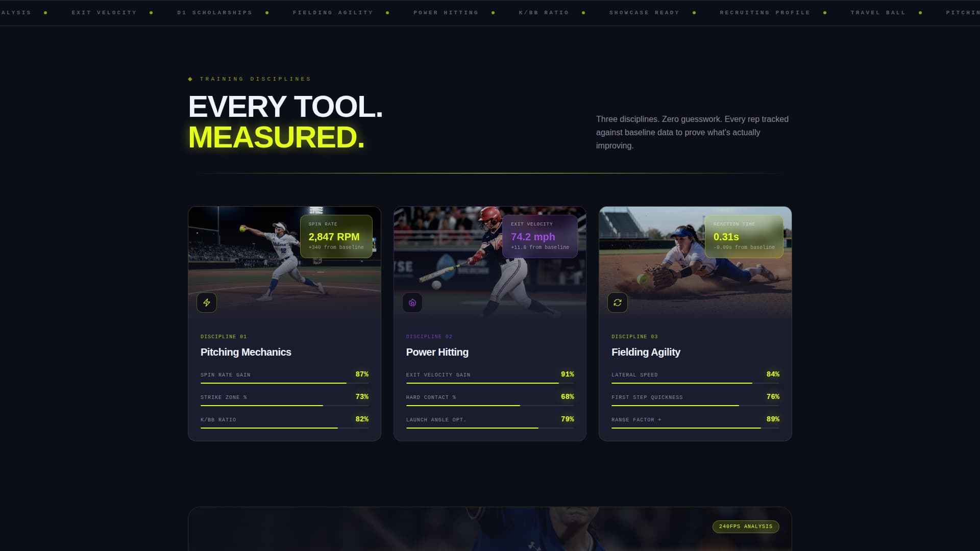Click the diamond marker beside TRAINING DISCIPLINES
The height and width of the screenshot is (551, 980).
(x=189, y=79)
